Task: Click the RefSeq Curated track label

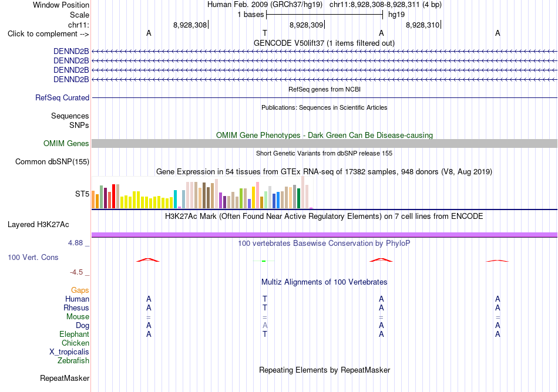Action: click(x=62, y=98)
